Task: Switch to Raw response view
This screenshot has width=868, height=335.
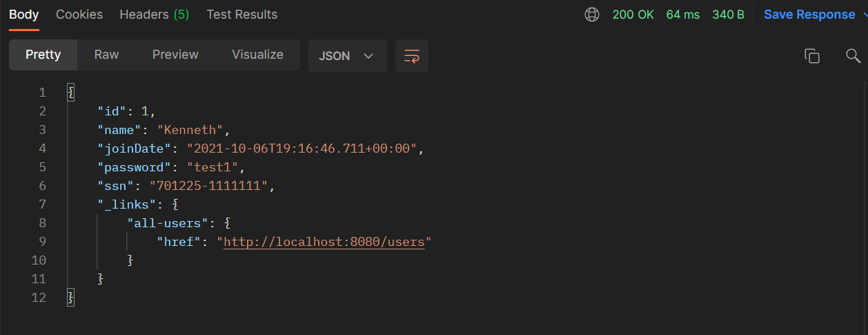Action: click(106, 55)
